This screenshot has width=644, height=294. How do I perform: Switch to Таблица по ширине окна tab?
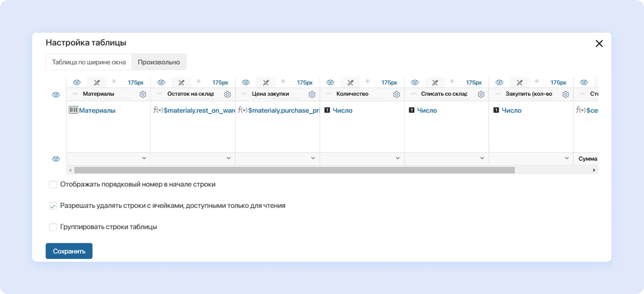tap(89, 62)
